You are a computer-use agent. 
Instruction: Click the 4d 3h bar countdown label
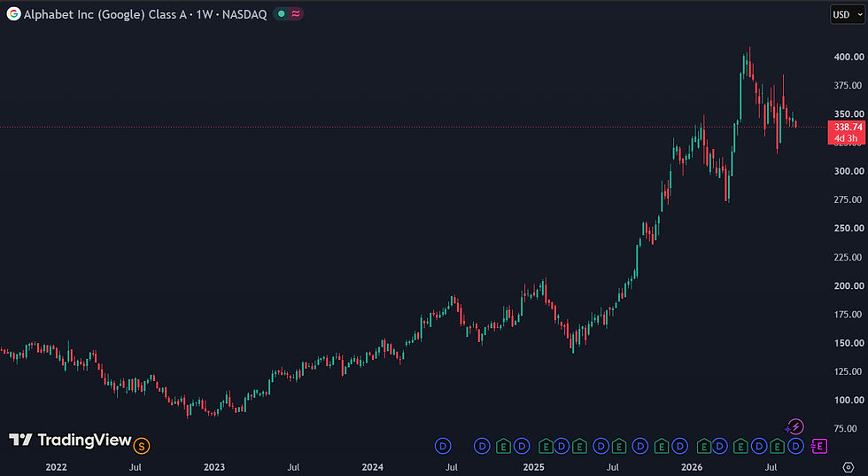(x=847, y=138)
